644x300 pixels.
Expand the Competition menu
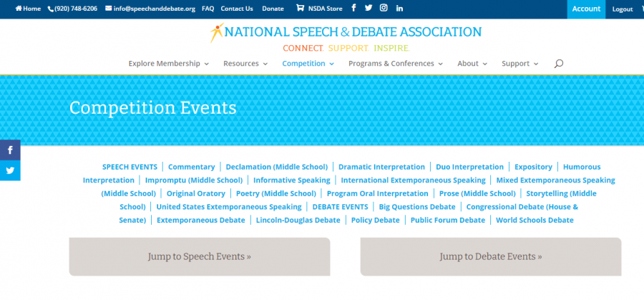308,63
